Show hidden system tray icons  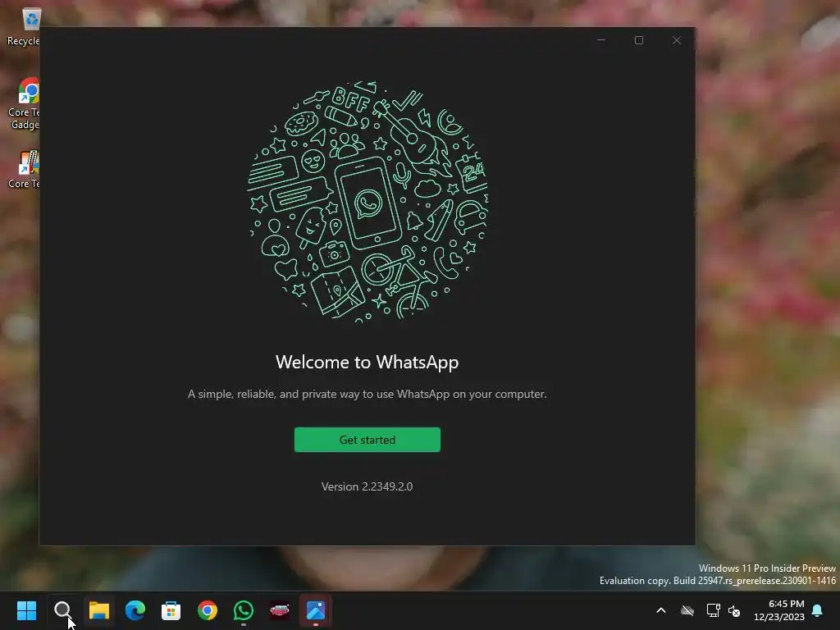pos(661,610)
